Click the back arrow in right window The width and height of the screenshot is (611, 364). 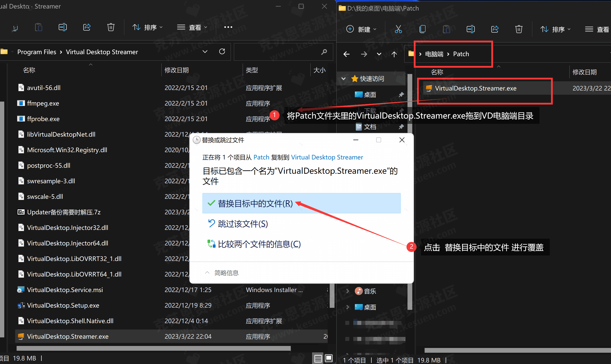(x=347, y=54)
